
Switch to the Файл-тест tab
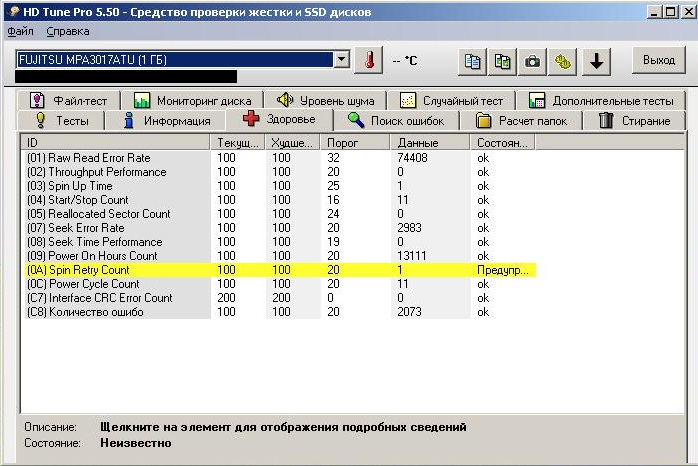point(69,101)
